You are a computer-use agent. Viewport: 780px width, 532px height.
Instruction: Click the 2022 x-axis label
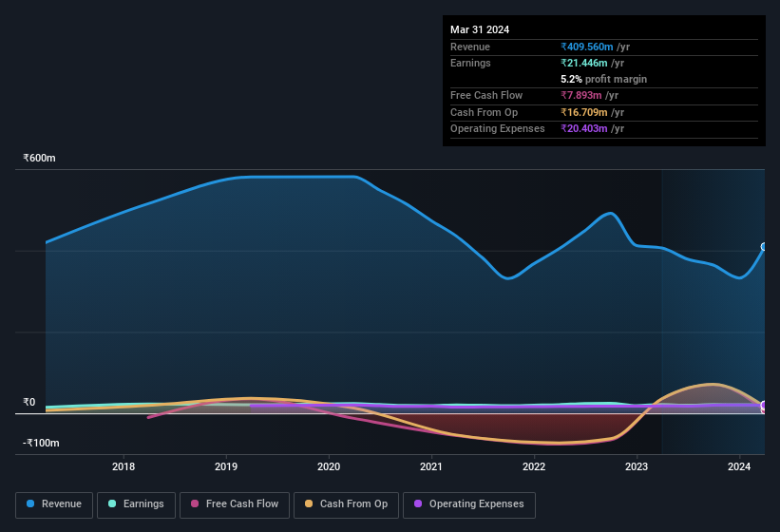tap(534, 466)
